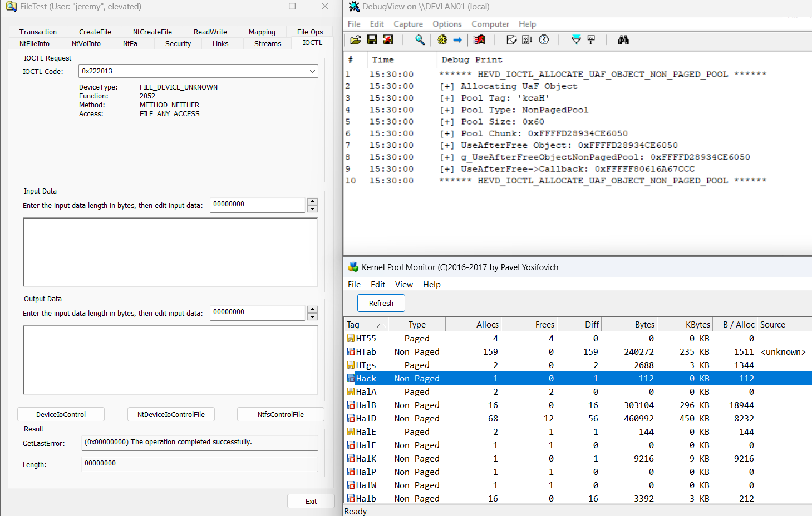Screen dimensions: 812x516
Task: Click the FileTest title bar app icon
Action: tap(11, 7)
